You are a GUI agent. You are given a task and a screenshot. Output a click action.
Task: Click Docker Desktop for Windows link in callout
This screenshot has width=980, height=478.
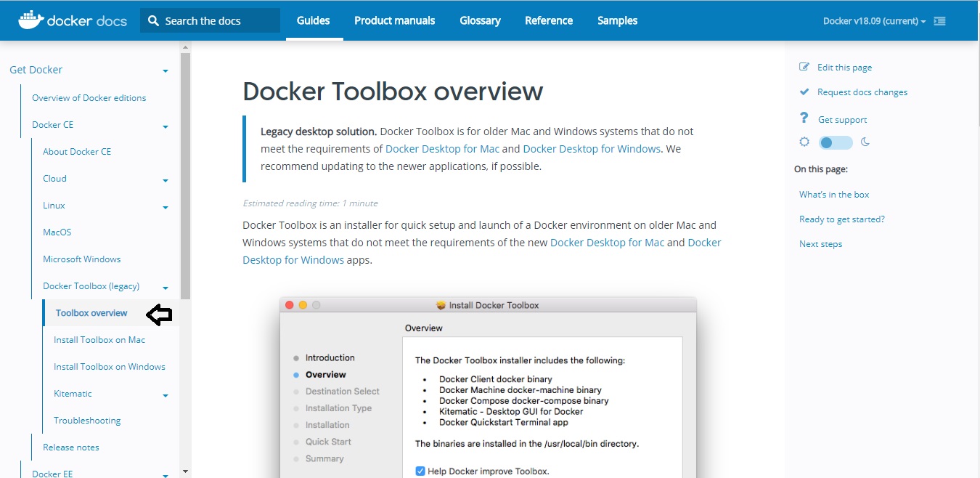[x=592, y=148]
